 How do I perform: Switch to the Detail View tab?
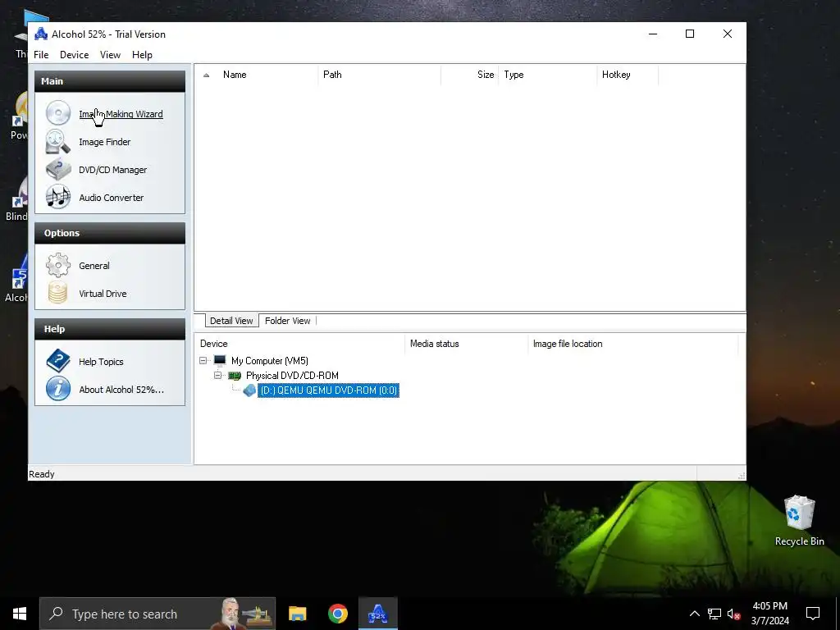click(x=231, y=321)
